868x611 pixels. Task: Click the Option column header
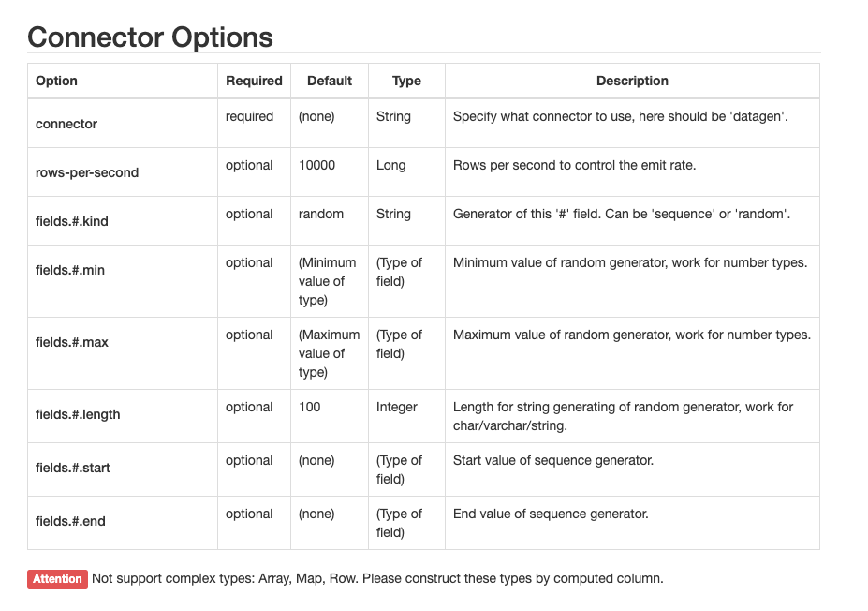click(x=56, y=81)
